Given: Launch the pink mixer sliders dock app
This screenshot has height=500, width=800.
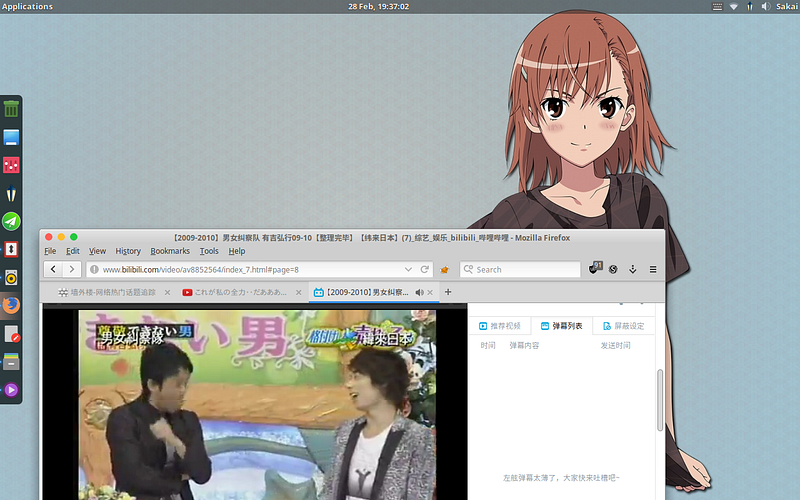Looking at the screenshot, I should 11,165.
